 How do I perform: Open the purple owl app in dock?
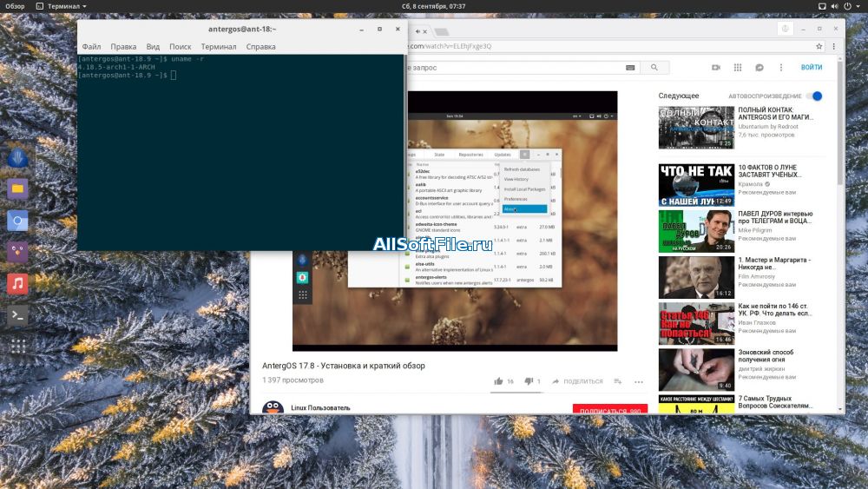17,252
